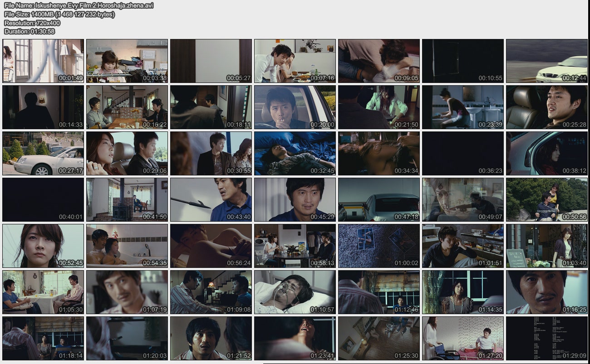Screen dimensions: 590x364
Task: Click the Duration 01:30:58 text
Action: tap(29, 31)
